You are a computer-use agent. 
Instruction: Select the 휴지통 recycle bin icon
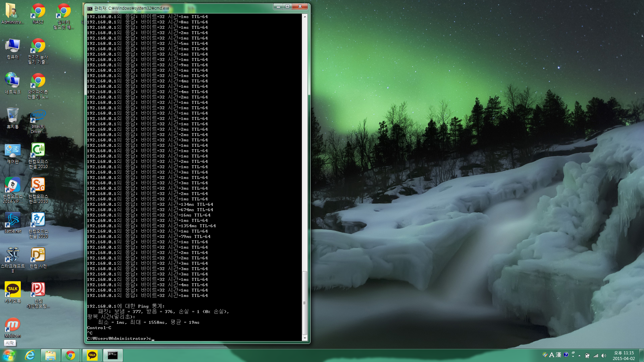(13, 119)
